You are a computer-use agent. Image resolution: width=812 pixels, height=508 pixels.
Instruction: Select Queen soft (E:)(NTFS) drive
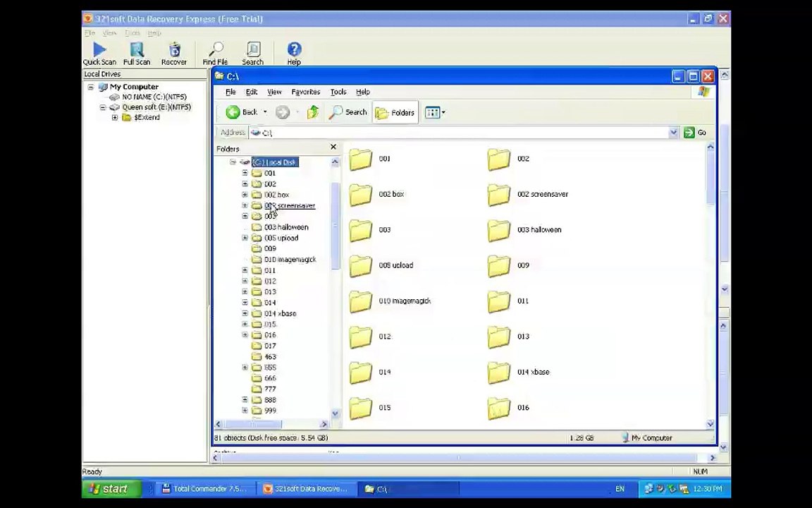point(156,107)
